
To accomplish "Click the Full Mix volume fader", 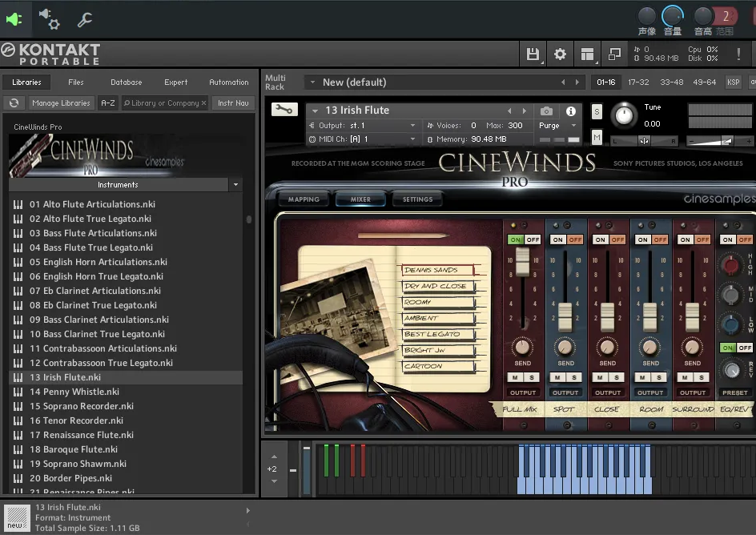I will pyautogui.click(x=522, y=261).
